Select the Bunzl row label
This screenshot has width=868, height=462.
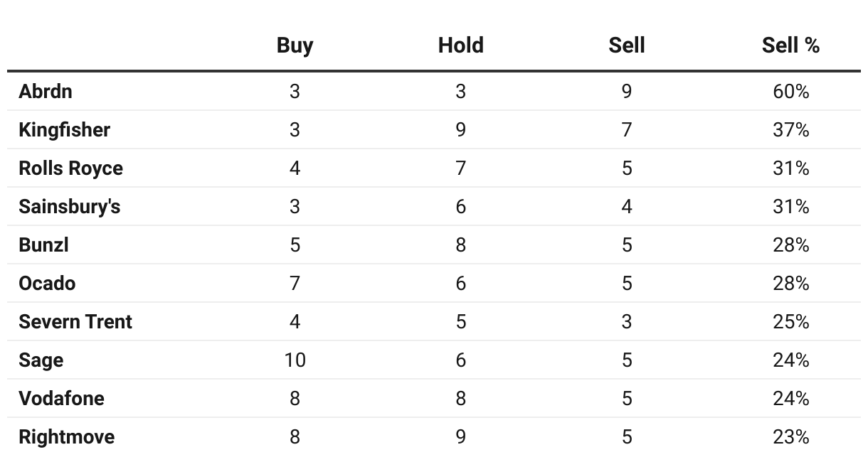(x=43, y=245)
